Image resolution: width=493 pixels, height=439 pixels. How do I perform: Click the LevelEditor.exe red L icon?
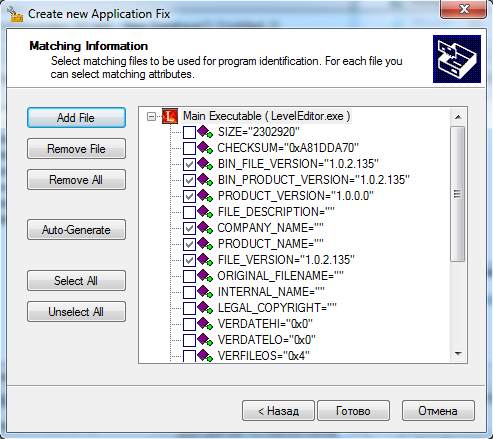click(x=170, y=116)
